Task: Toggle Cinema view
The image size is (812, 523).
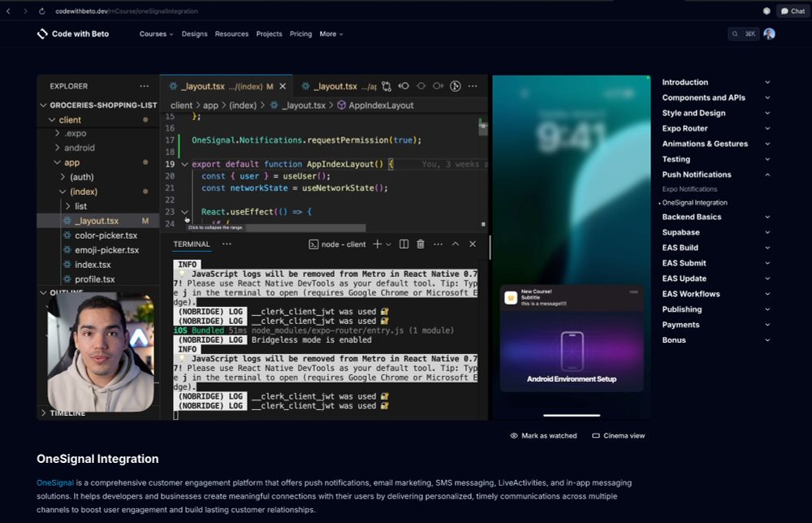Action: tap(618, 435)
